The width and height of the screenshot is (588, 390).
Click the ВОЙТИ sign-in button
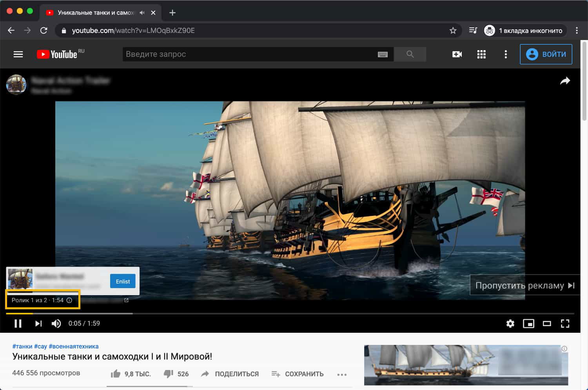tap(546, 54)
